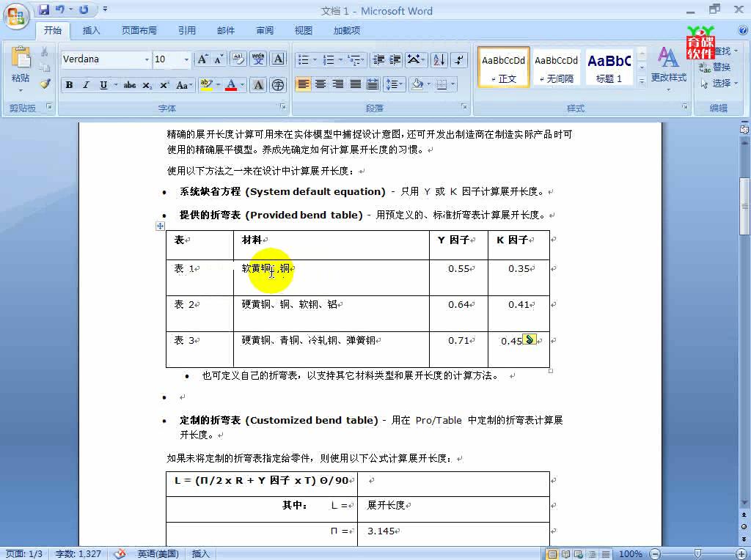Apply the 无间隔 style
The height and width of the screenshot is (560, 751).
click(556, 67)
